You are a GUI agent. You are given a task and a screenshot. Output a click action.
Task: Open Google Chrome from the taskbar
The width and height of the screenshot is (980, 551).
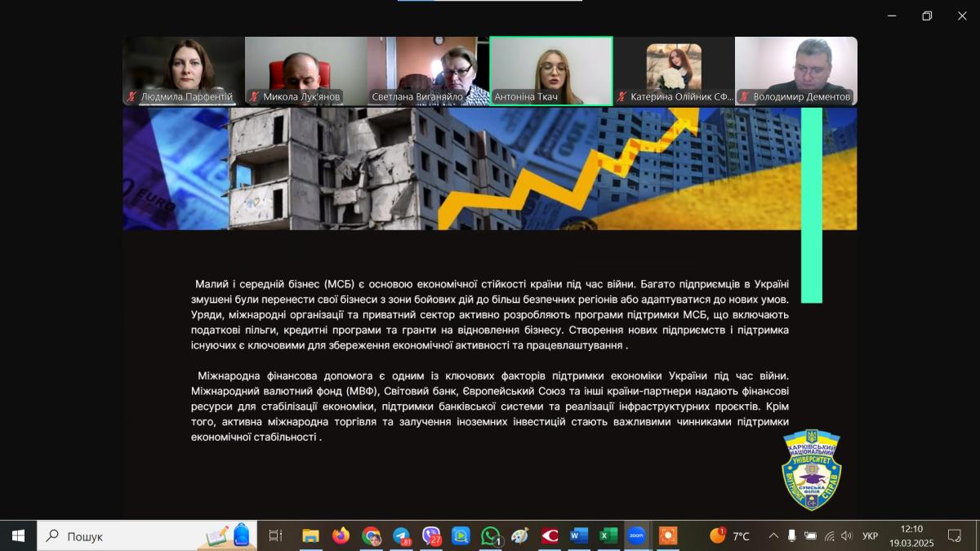371,535
